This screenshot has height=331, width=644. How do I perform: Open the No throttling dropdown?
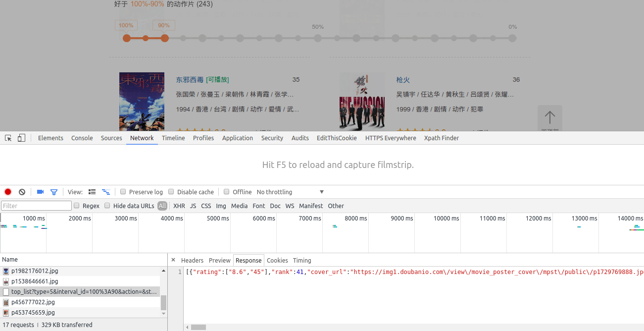(x=290, y=192)
